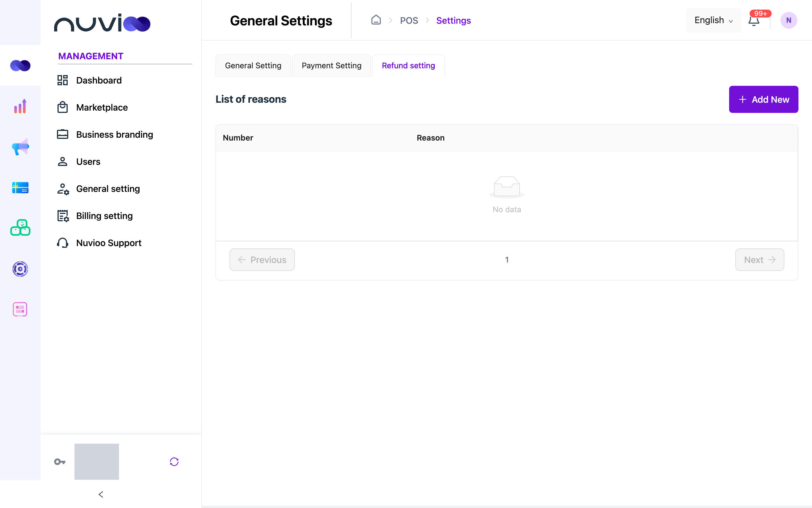The height and width of the screenshot is (508, 812).
Task: Select the Refresh setting tab labeled Refund setting
Action: 408,65
